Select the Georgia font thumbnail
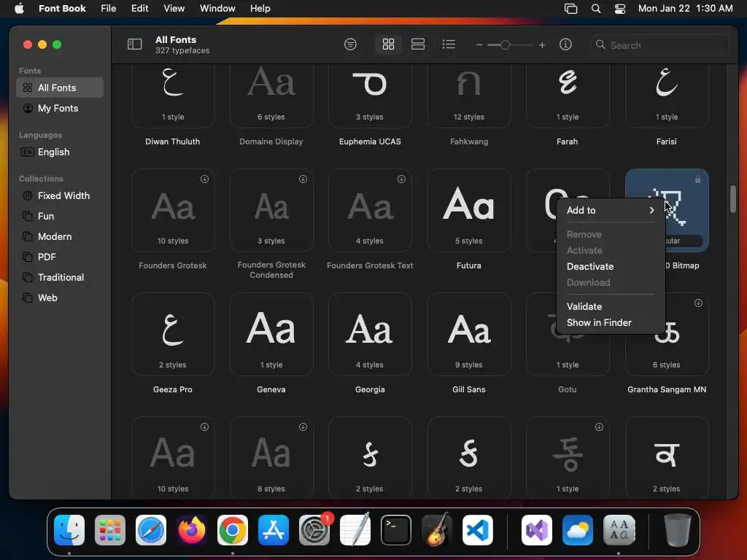This screenshot has width=747, height=560. click(370, 334)
